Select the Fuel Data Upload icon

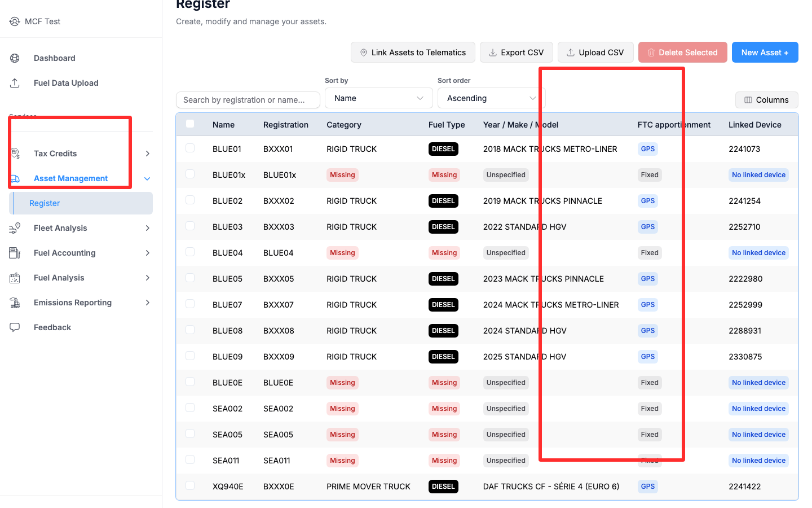click(15, 82)
